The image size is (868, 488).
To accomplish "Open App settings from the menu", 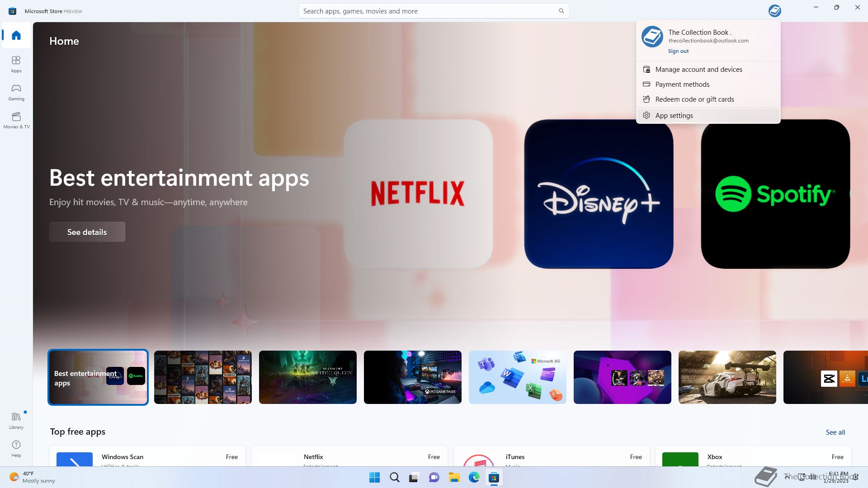I will coord(708,116).
